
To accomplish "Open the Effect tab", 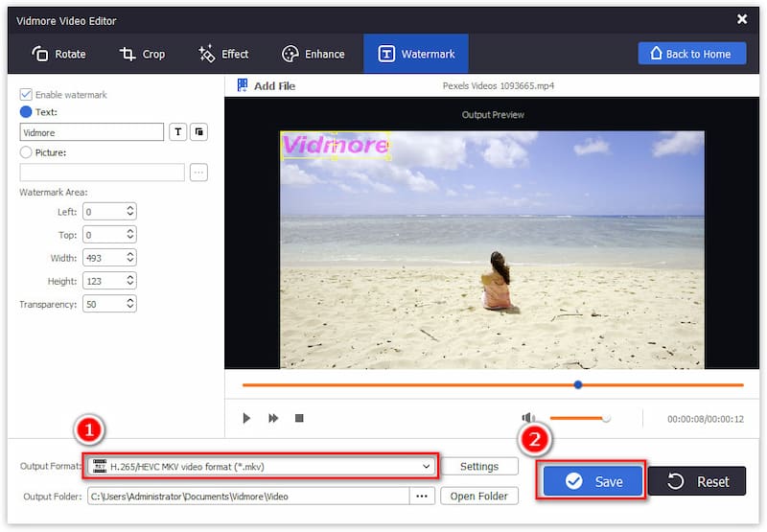I will [223, 54].
